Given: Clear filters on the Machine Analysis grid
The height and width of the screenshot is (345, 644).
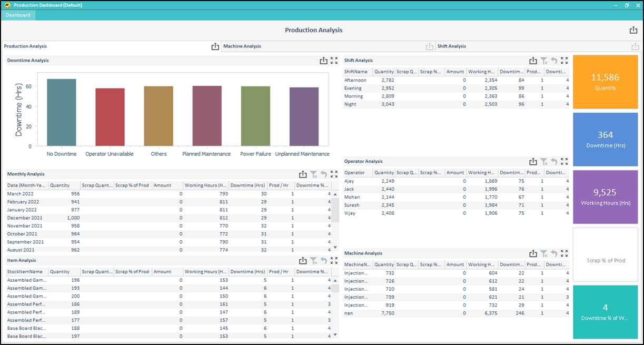Looking at the screenshot, I should click(x=543, y=253).
